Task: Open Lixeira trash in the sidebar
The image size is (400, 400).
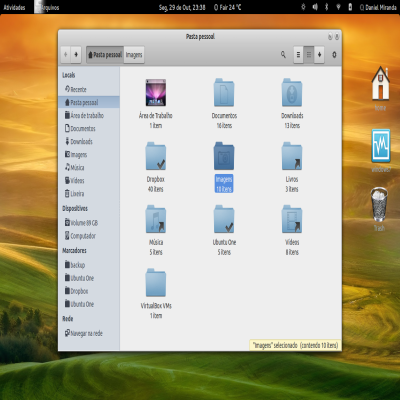Action: [x=89, y=193]
